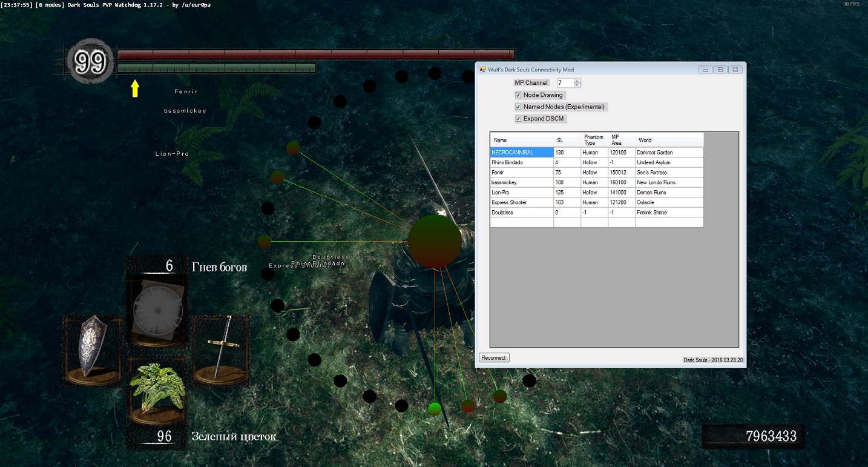Minimize the Connectivity Mod window
This screenshot has width=868, height=467.
pyautogui.click(x=705, y=70)
